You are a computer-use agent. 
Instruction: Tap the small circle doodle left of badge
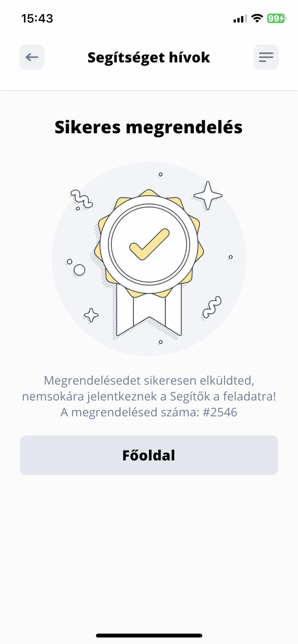(80, 270)
